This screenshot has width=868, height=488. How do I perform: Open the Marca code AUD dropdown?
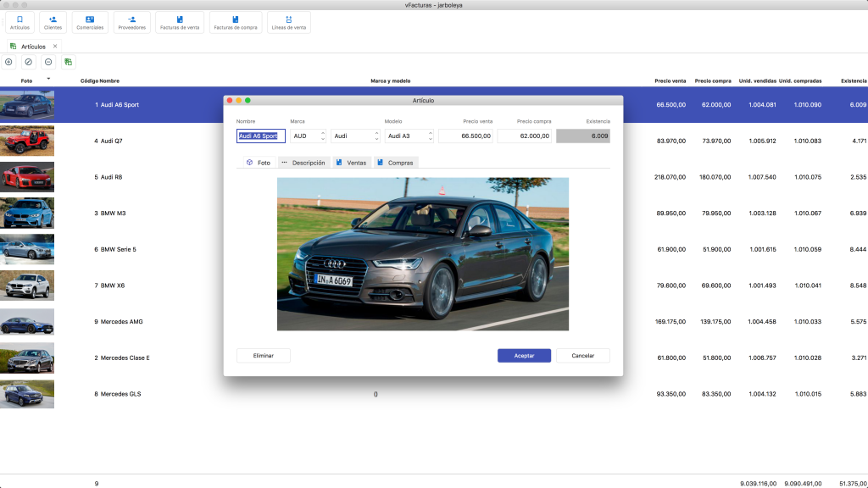[309, 136]
